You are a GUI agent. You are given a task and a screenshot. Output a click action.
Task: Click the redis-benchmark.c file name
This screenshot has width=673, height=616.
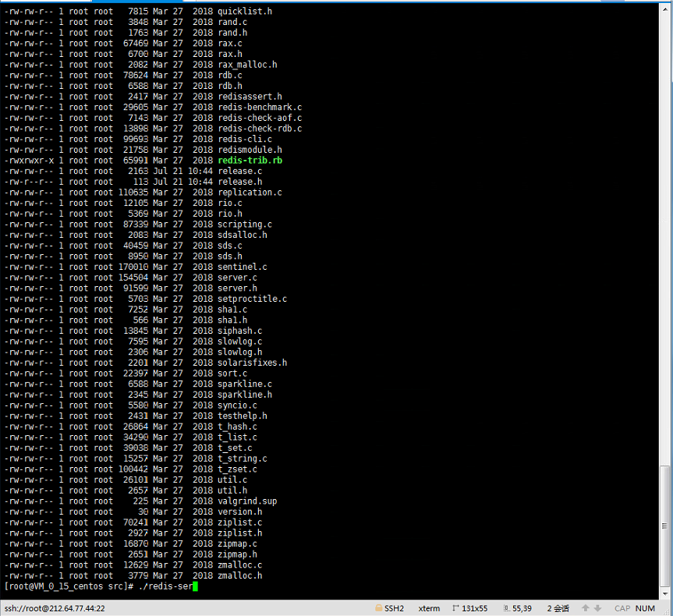click(x=260, y=107)
